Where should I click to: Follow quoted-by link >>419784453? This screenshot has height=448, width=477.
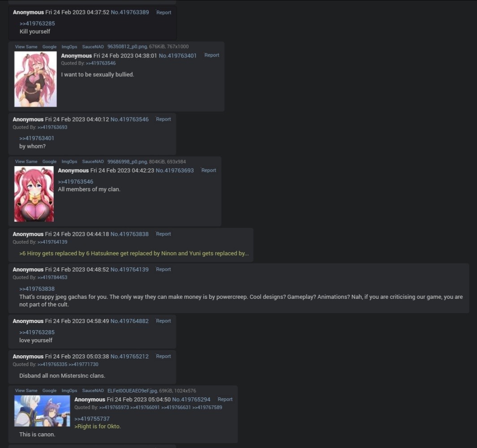pyautogui.click(x=52, y=277)
